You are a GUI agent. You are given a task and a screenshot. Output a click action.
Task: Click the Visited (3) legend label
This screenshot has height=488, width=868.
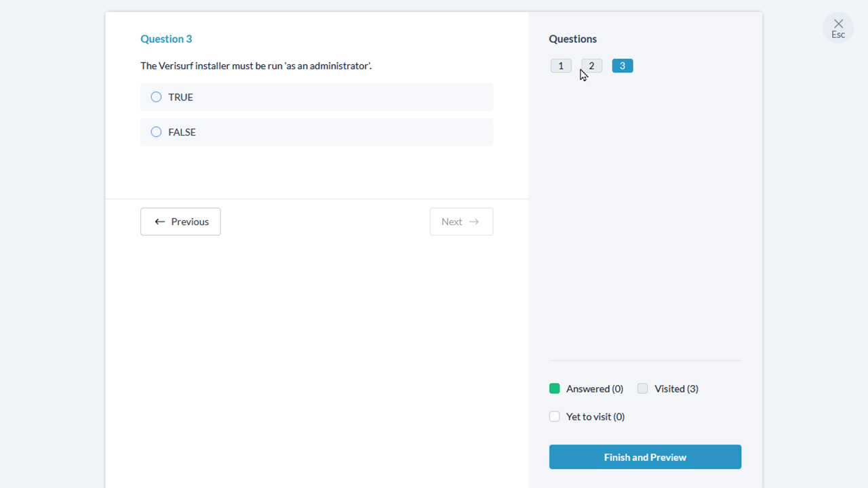click(x=676, y=388)
